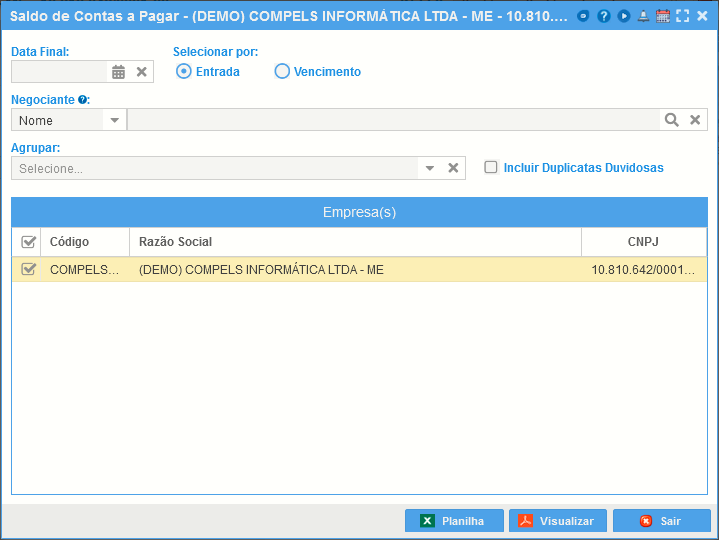
Task: Click the red icon on the Sair button
Action: coord(646,521)
